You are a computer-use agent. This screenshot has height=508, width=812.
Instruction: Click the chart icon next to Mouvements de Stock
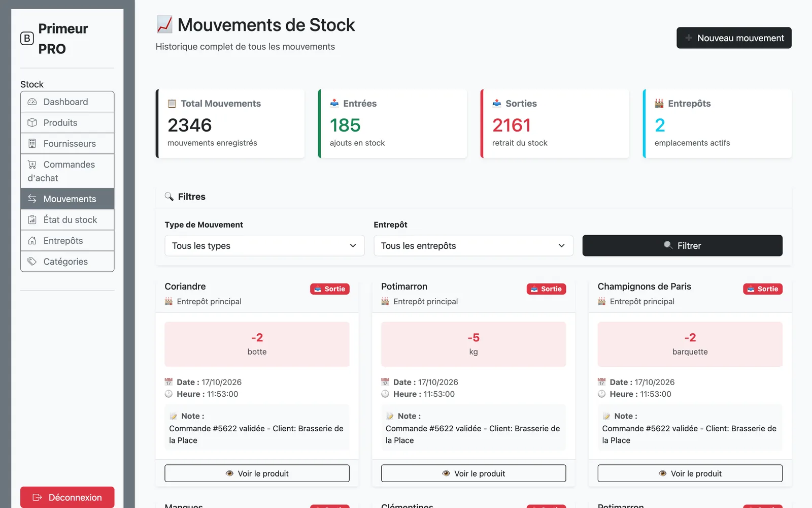point(164,24)
